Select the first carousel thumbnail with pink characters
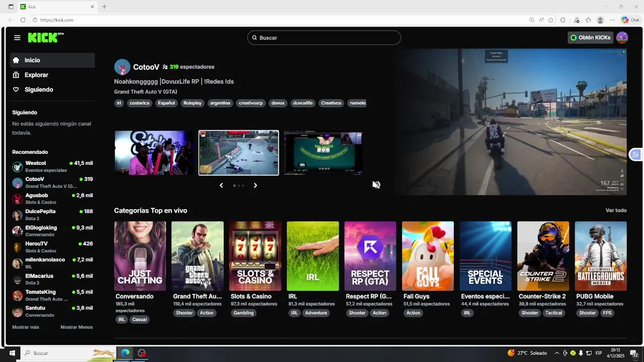The width and height of the screenshot is (644, 362). (x=154, y=153)
